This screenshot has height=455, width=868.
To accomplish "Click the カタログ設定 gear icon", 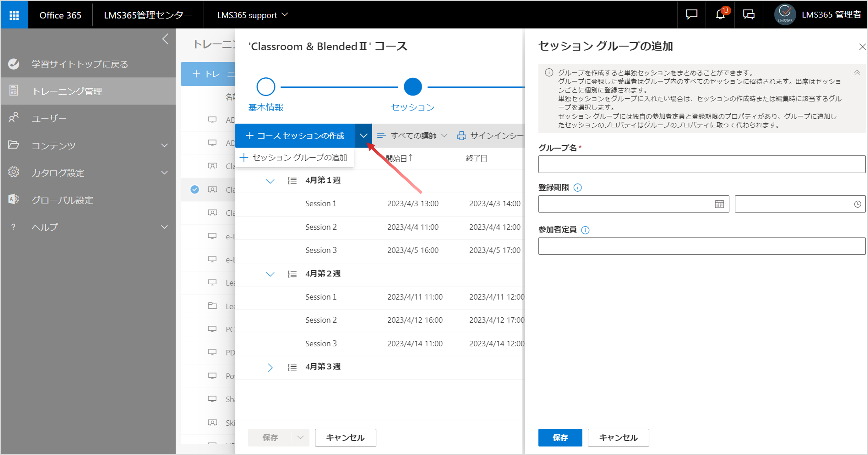I will pos(13,172).
